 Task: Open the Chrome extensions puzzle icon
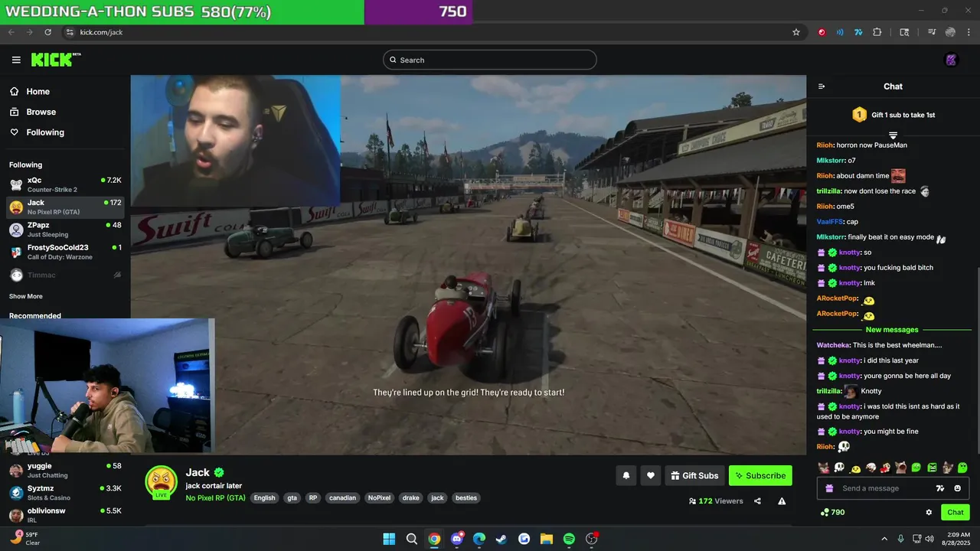[877, 32]
